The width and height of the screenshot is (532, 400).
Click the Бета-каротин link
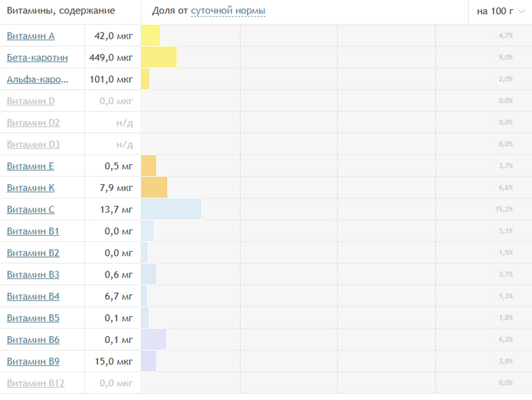pyautogui.click(x=37, y=58)
